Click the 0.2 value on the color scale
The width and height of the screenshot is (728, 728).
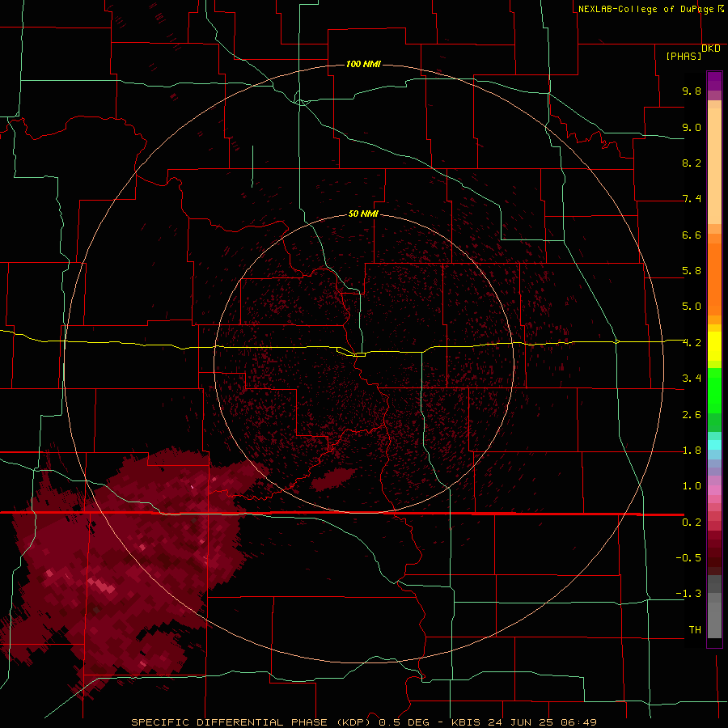(692, 523)
